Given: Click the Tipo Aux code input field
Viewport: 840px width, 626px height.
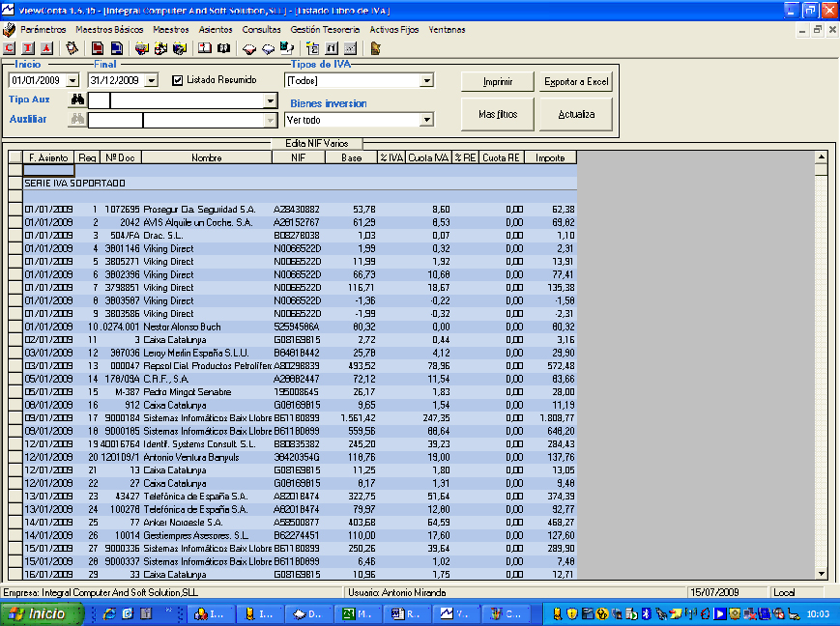Looking at the screenshot, I should 99,100.
